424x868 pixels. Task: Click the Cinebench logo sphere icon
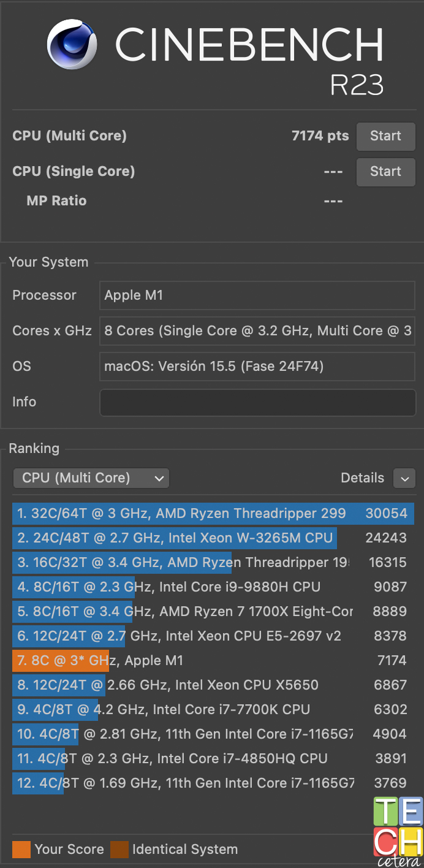coord(72,44)
